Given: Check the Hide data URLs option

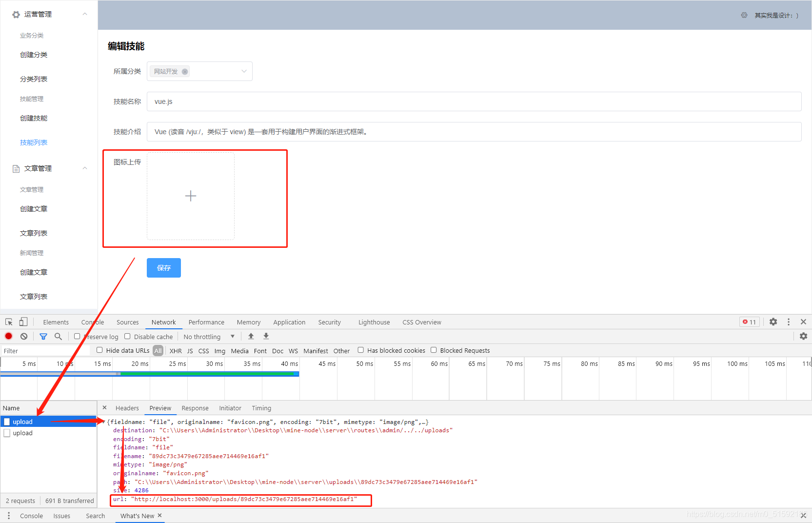Looking at the screenshot, I should (x=99, y=350).
